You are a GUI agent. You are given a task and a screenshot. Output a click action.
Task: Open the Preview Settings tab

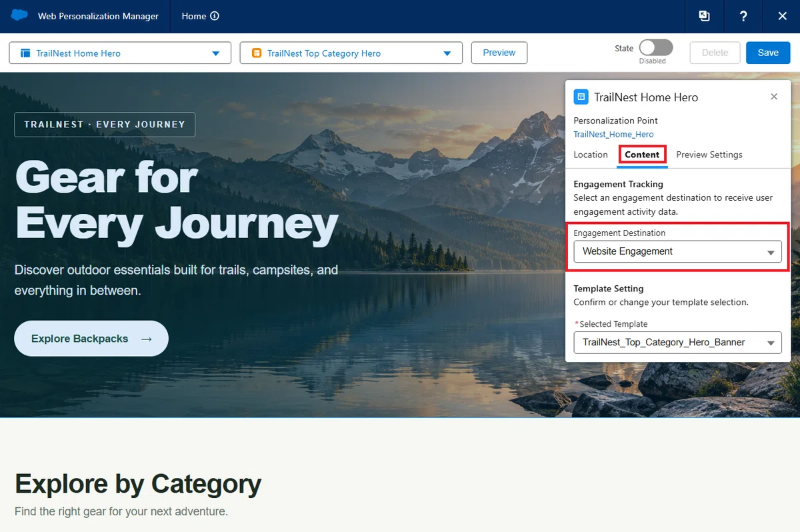click(709, 155)
